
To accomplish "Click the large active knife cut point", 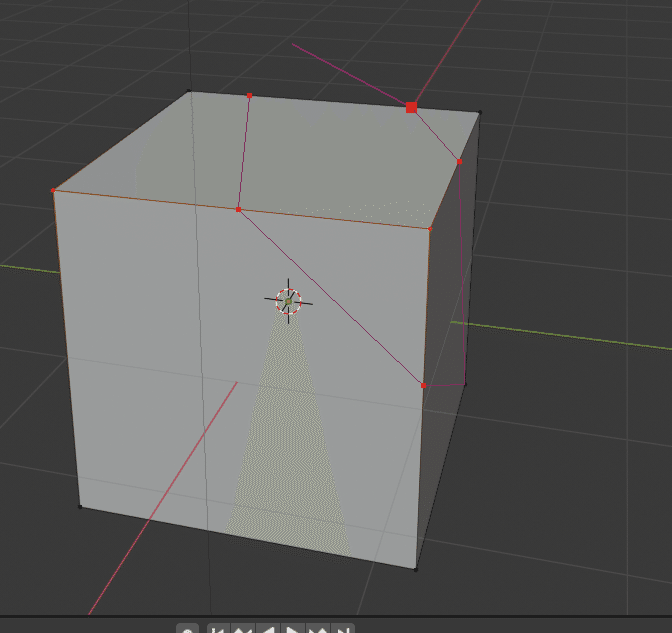I will pos(411,107).
